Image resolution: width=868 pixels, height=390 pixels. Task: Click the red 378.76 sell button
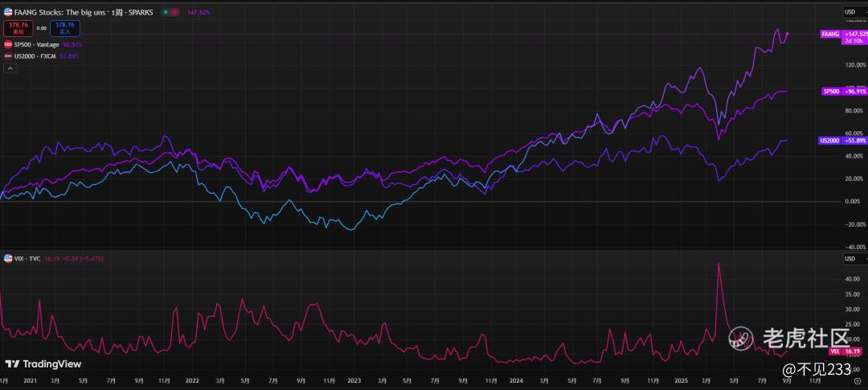[18, 27]
